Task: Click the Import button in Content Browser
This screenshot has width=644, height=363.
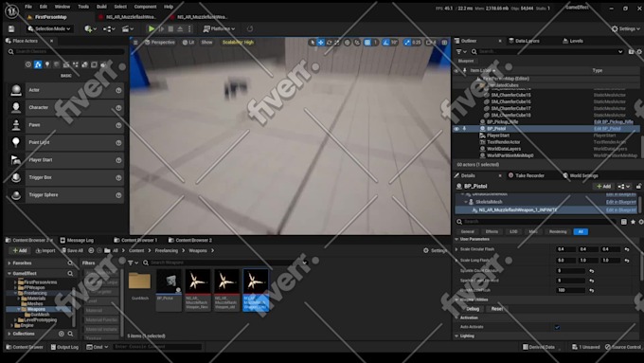Action: (45, 250)
